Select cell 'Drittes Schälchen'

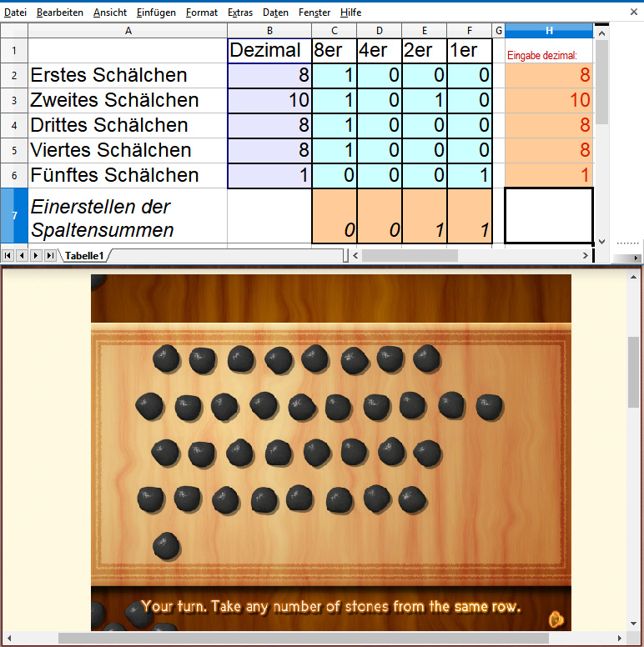(128, 125)
